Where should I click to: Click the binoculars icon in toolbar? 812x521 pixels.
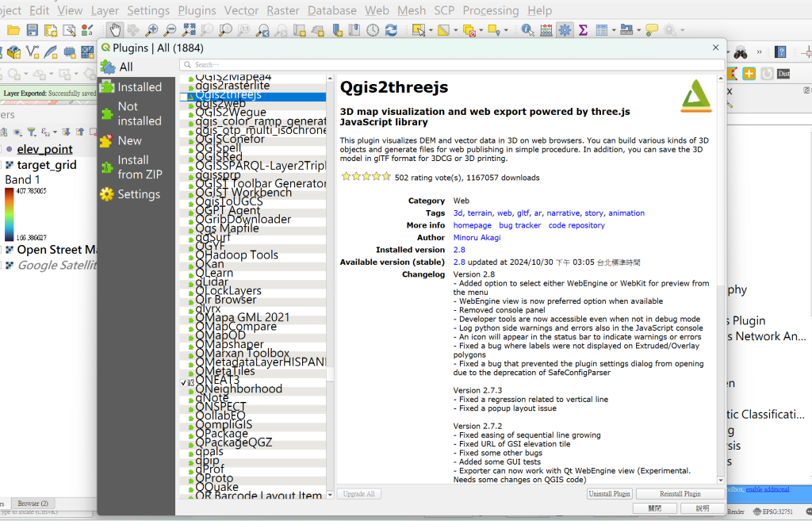coord(740,52)
